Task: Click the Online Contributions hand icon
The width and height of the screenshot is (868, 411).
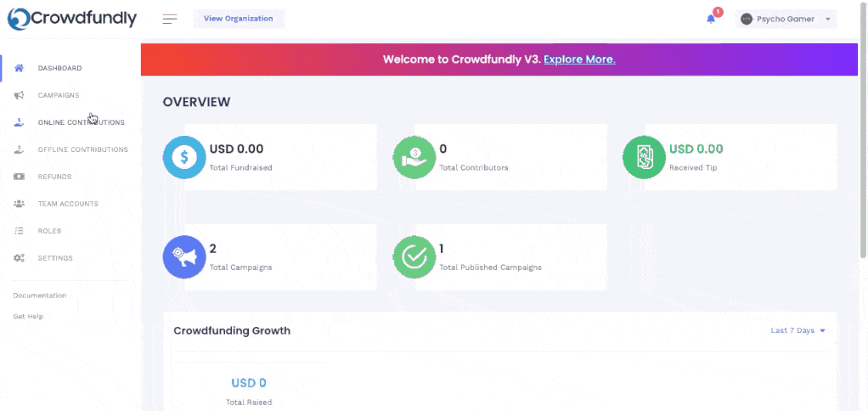Action: (19, 122)
